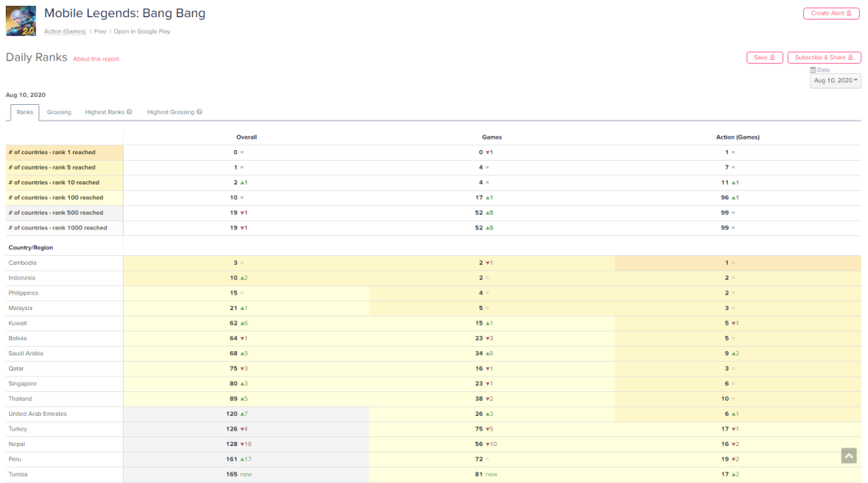868x483 pixels.
Task: Open the About this report link
Action: click(x=96, y=59)
